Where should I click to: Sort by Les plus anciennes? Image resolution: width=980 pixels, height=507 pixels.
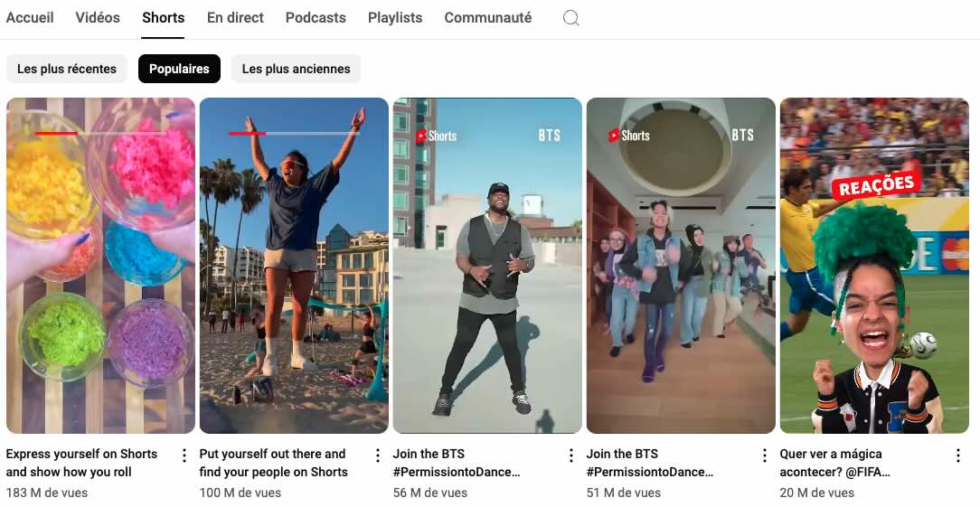297,69
